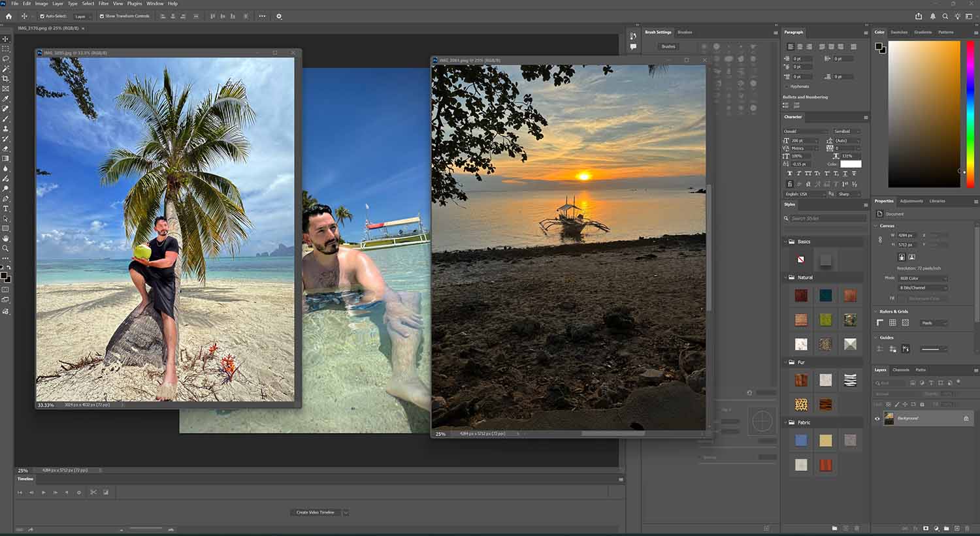Select the Zoom tool
The width and height of the screenshot is (980, 536).
[6, 248]
